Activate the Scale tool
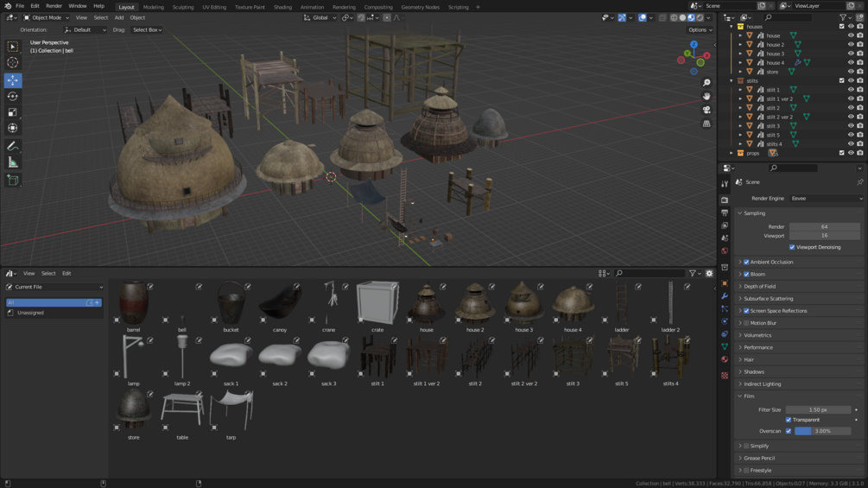This screenshot has height=488, width=868. click(12, 112)
